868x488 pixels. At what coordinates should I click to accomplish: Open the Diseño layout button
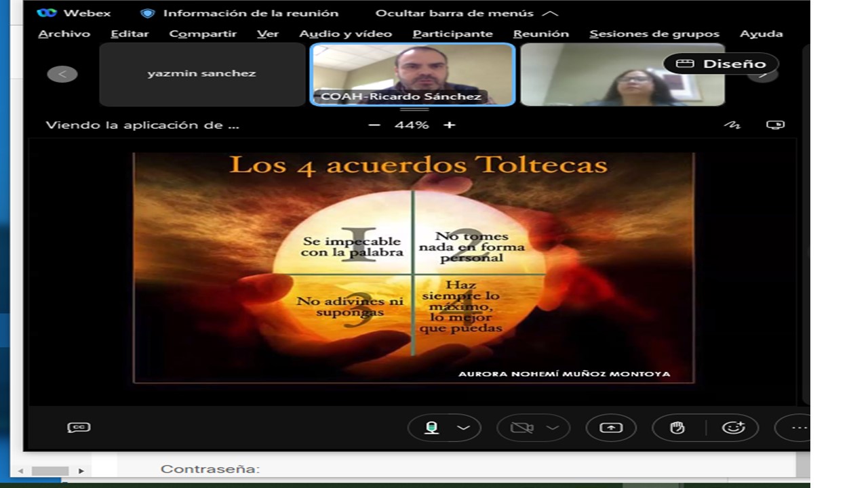[x=721, y=64]
